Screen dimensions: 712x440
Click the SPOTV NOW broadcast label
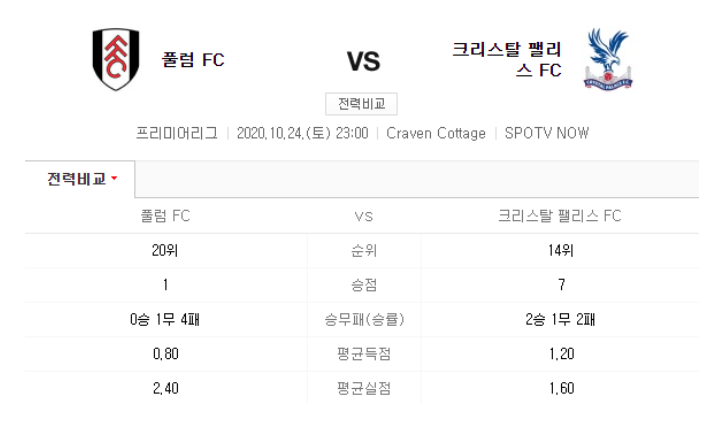click(547, 133)
